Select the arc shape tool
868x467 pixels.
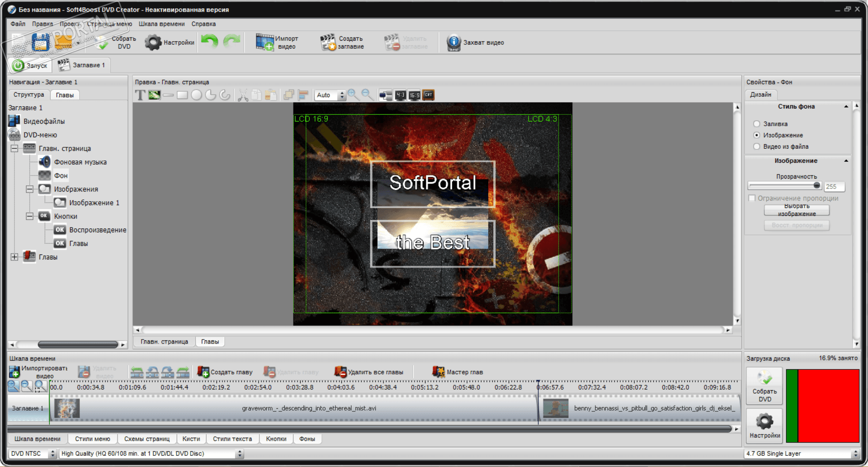[x=225, y=95]
